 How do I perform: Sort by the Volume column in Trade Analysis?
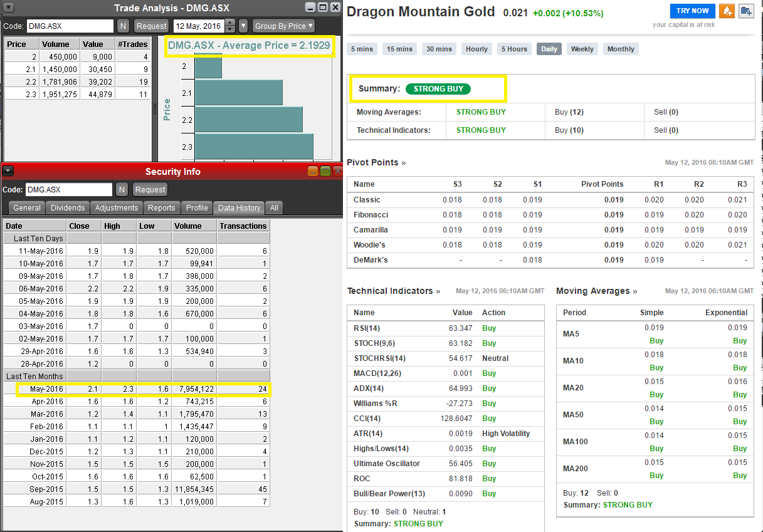point(60,44)
